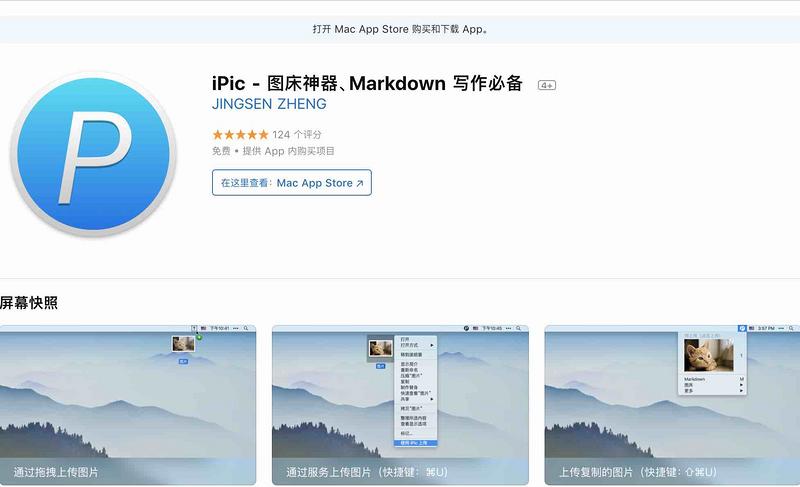Open the screenshot captioned 上传复制的图片
The image size is (800, 487).
tap(672, 405)
